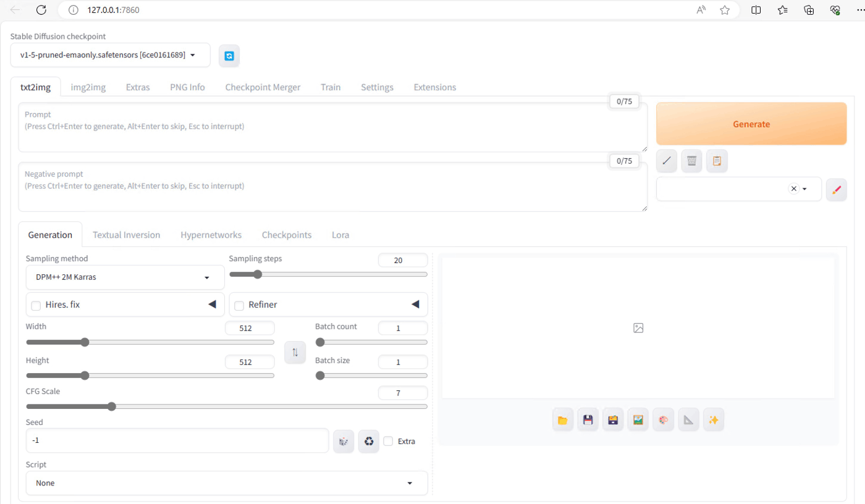Click the Batch count slider handle

coord(320,342)
